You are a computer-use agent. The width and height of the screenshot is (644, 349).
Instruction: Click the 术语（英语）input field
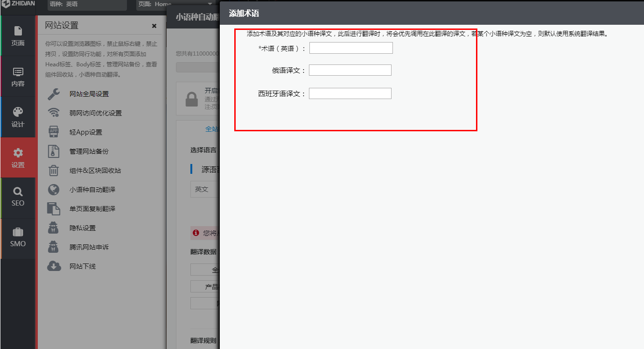coord(351,48)
